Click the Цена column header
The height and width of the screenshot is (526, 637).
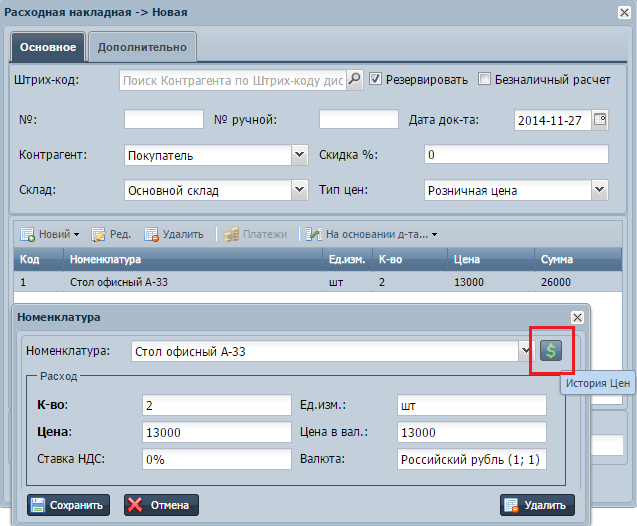point(491,259)
